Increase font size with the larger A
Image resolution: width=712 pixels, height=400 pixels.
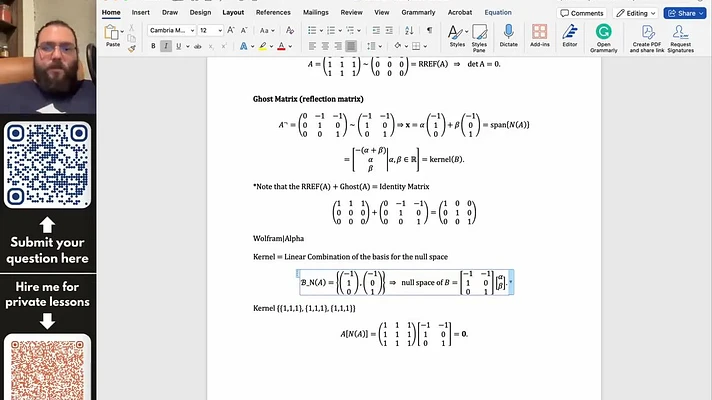click(x=231, y=30)
